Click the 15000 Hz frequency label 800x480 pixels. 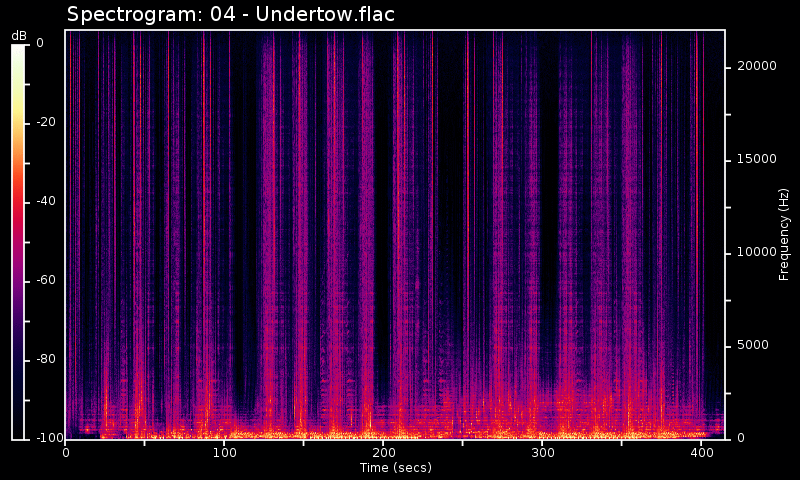pos(756,160)
